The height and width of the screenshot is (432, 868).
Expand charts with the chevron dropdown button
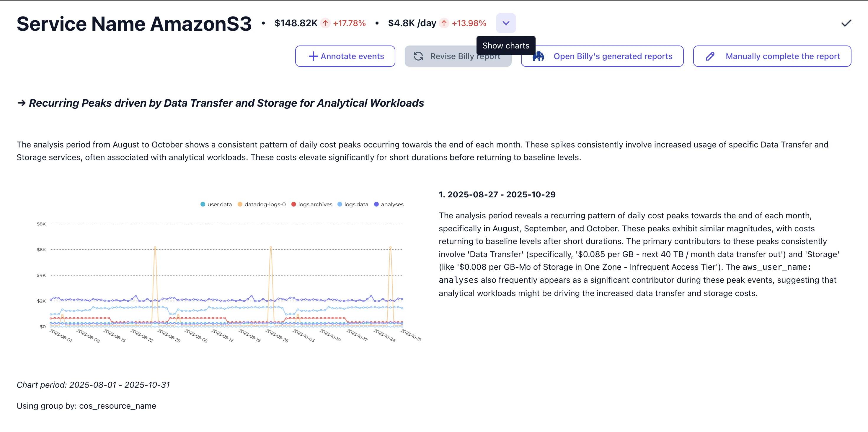(505, 23)
